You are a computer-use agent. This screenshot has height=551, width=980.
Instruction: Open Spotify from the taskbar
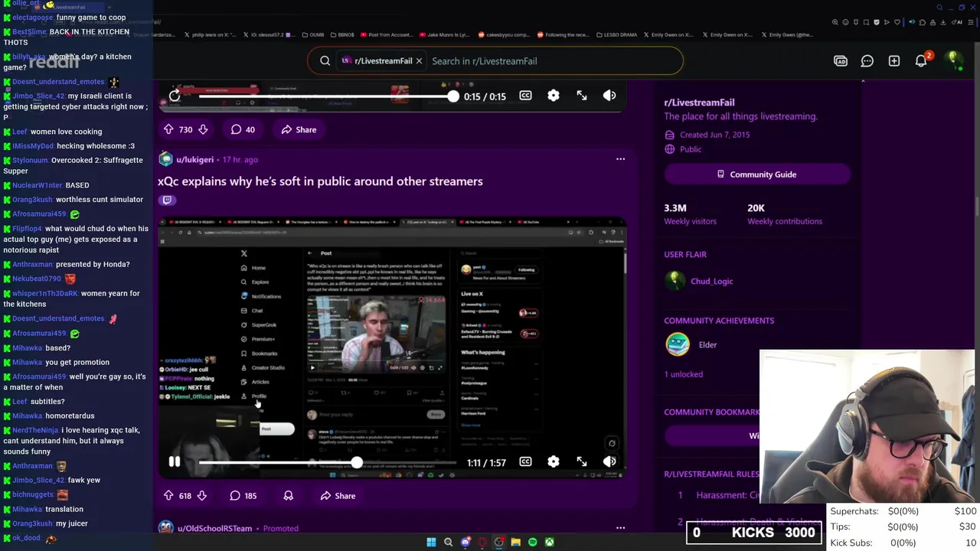(x=533, y=542)
